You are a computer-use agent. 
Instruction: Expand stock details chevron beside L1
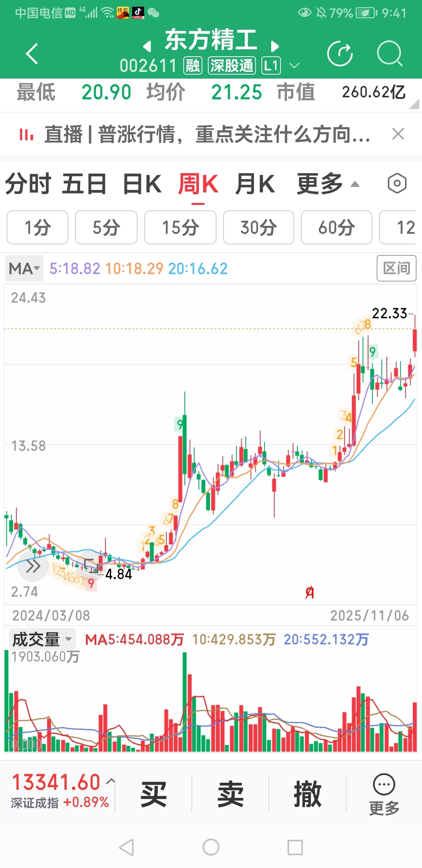pyautogui.click(x=294, y=66)
